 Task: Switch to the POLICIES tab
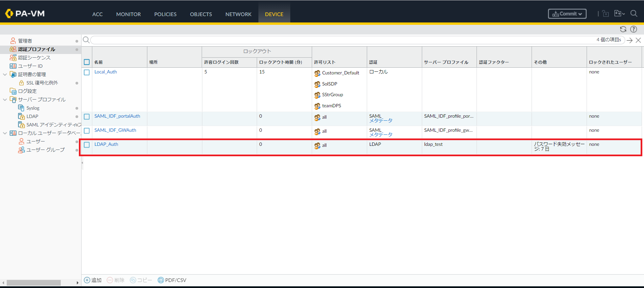tap(165, 14)
